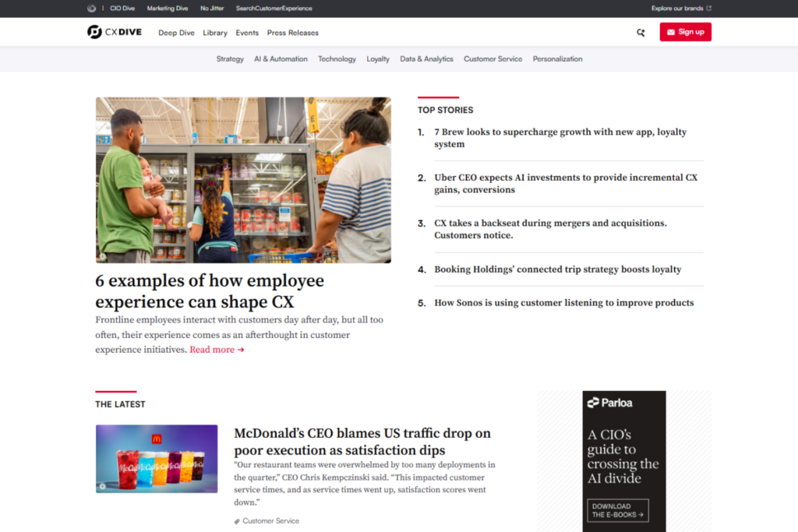Screen dimensions: 798x532
Task: Click the McDonald's article summary quote text
Action: click(x=365, y=483)
